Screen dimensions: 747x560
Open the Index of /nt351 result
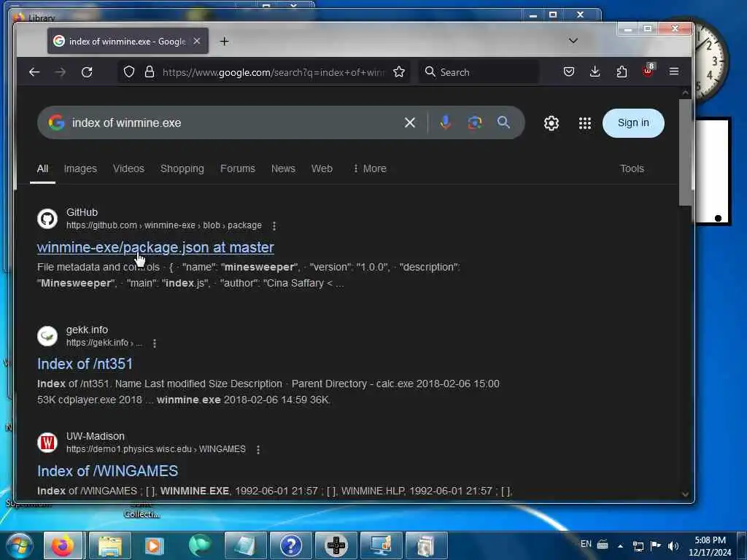click(x=85, y=364)
